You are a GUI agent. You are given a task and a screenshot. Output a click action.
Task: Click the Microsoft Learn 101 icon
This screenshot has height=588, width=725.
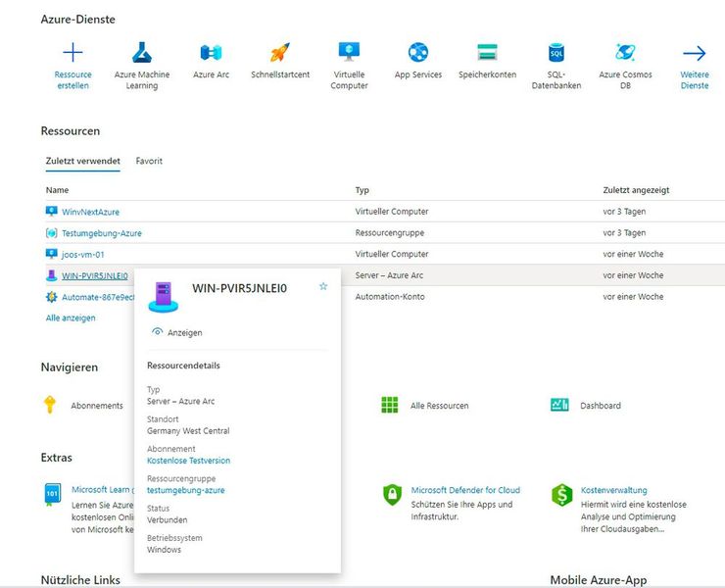(x=52, y=495)
